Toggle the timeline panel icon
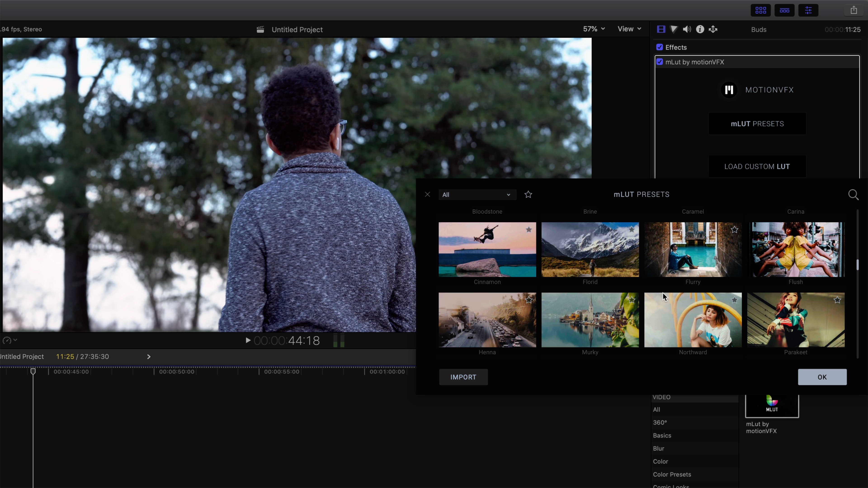 [x=784, y=10]
